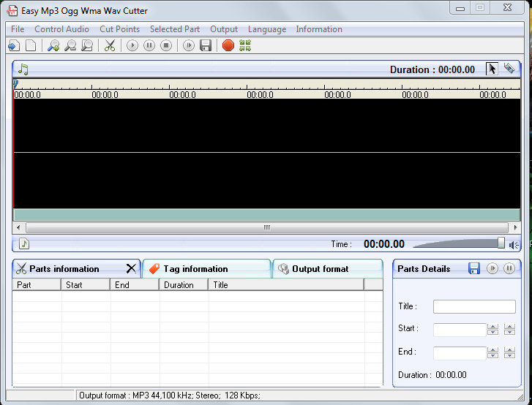Open the Information menu

319,29
